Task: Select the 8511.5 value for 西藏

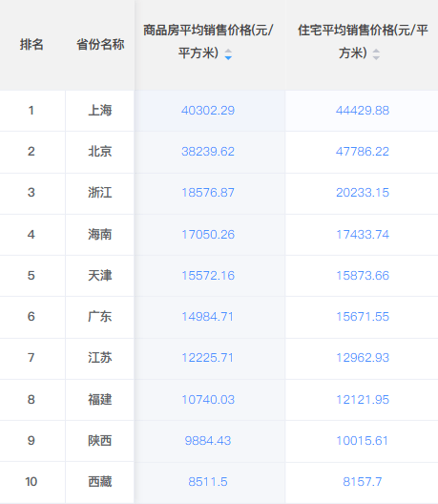Action: [208, 482]
